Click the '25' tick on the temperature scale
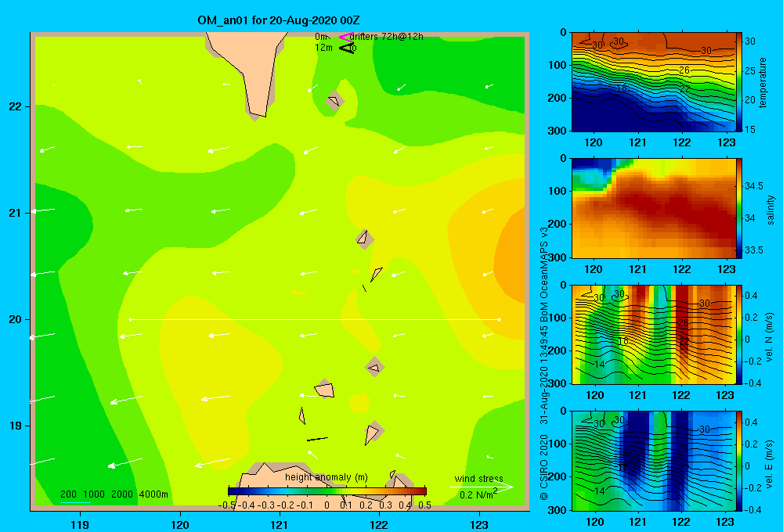 [750, 71]
